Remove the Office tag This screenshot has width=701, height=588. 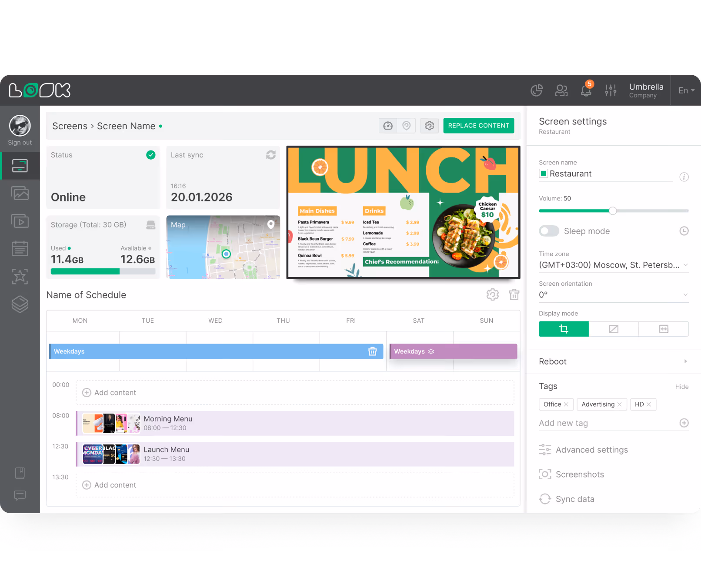pos(566,404)
